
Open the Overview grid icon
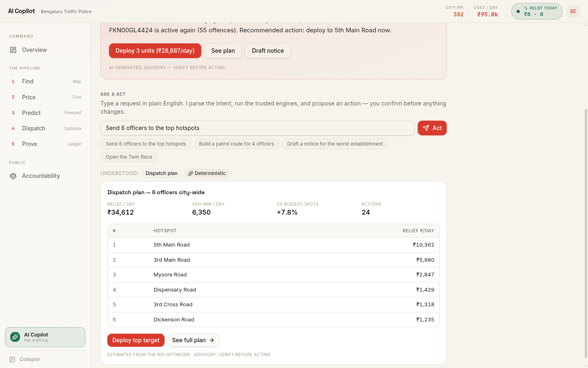(13, 50)
